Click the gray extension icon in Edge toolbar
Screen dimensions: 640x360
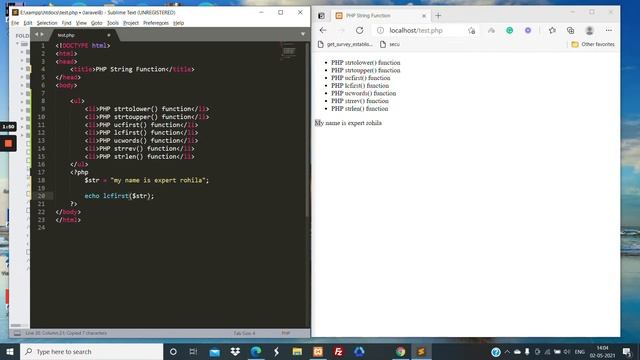[x=491, y=30]
